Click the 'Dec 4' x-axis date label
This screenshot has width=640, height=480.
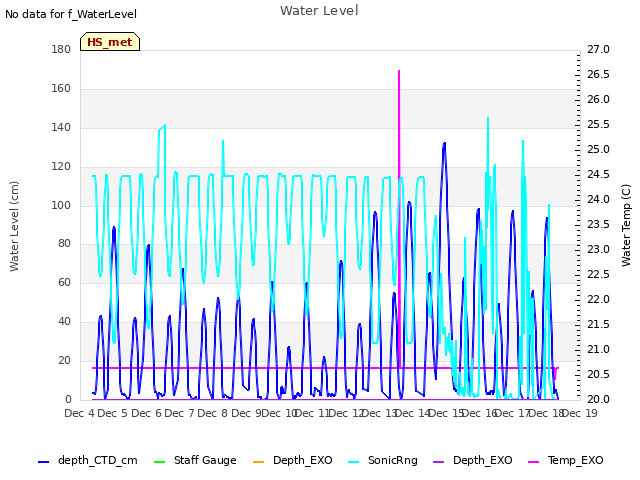(79, 413)
